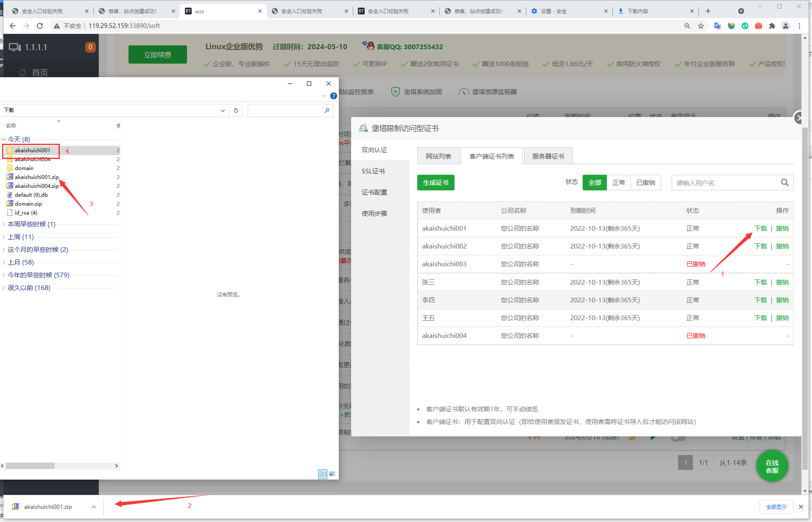Open the download folder path dropdown
This screenshot has height=522, width=812.
223,110
